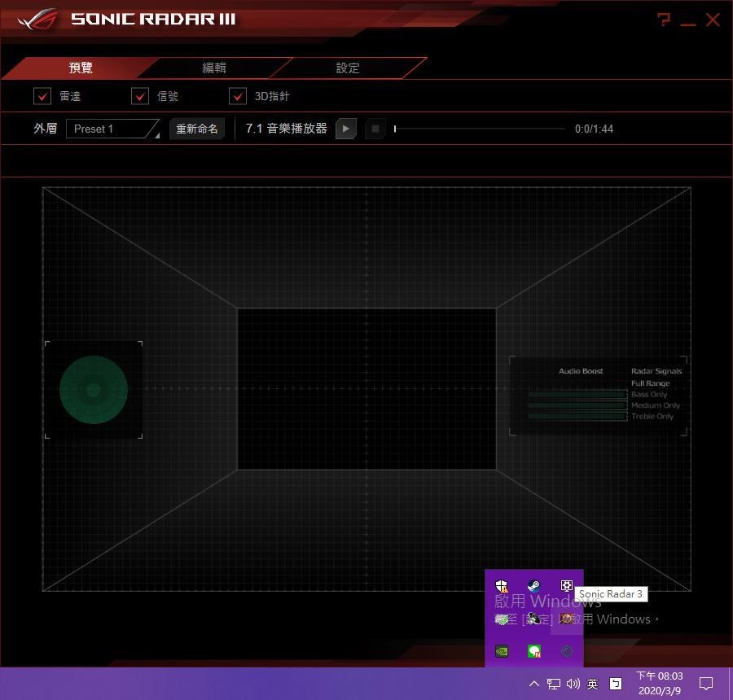
Task: Uncheck the 雷達 checkbox
Action: click(x=42, y=96)
